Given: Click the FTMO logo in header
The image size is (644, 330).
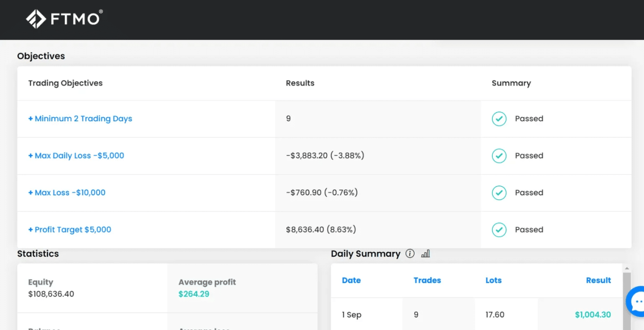Looking at the screenshot, I should (64, 19).
